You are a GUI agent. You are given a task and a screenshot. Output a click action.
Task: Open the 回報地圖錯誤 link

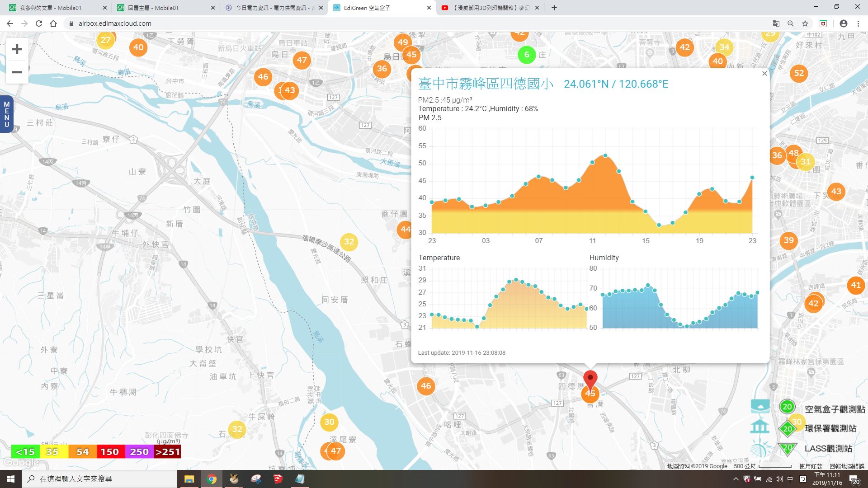[x=847, y=466]
